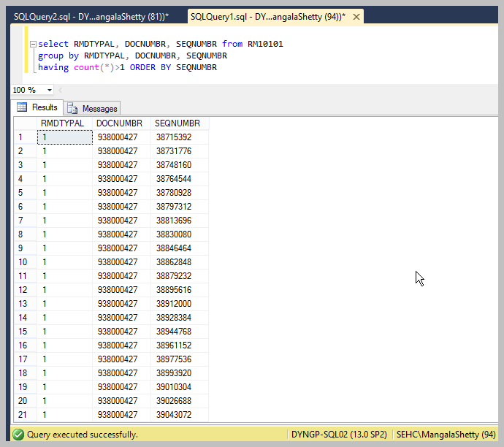
Task: Click the RMDTYPAL column header
Action: tap(62, 123)
